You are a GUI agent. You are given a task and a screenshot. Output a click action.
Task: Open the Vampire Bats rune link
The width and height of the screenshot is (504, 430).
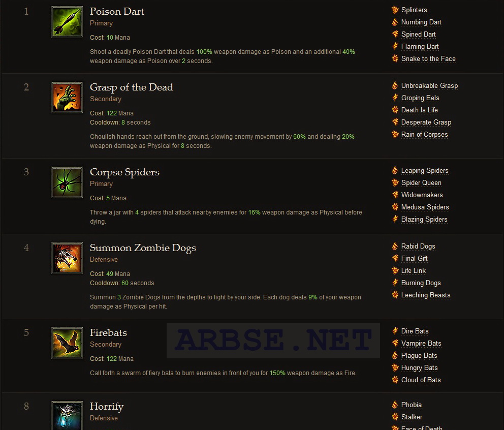(x=421, y=344)
